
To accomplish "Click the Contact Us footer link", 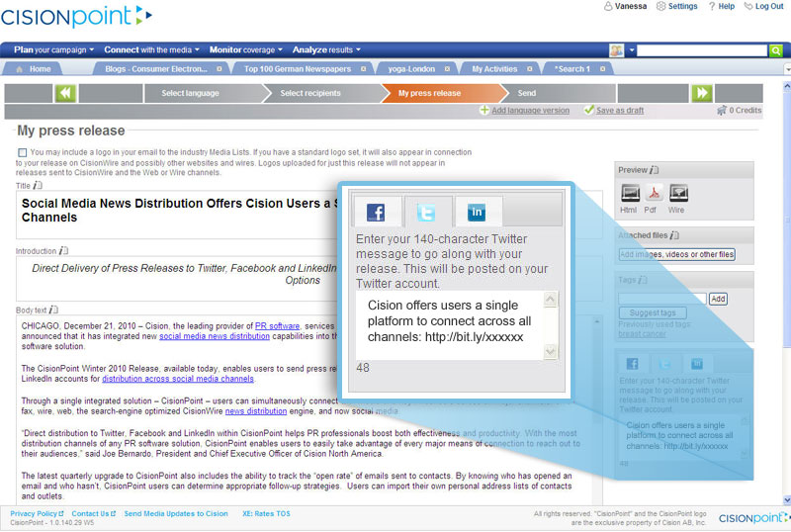I will 93,514.
